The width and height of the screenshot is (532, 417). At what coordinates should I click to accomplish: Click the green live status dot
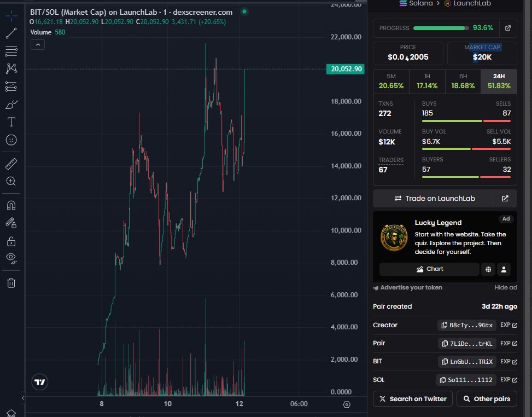pyautogui.click(x=244, y=12)
